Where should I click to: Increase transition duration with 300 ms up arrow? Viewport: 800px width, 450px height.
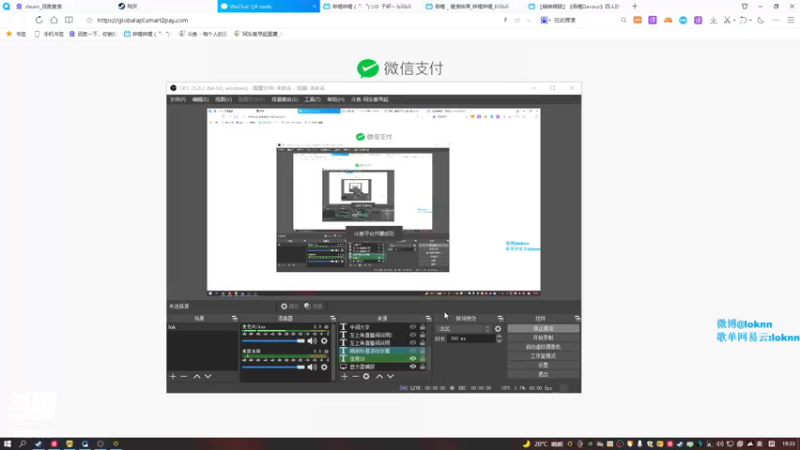point(499,336)
